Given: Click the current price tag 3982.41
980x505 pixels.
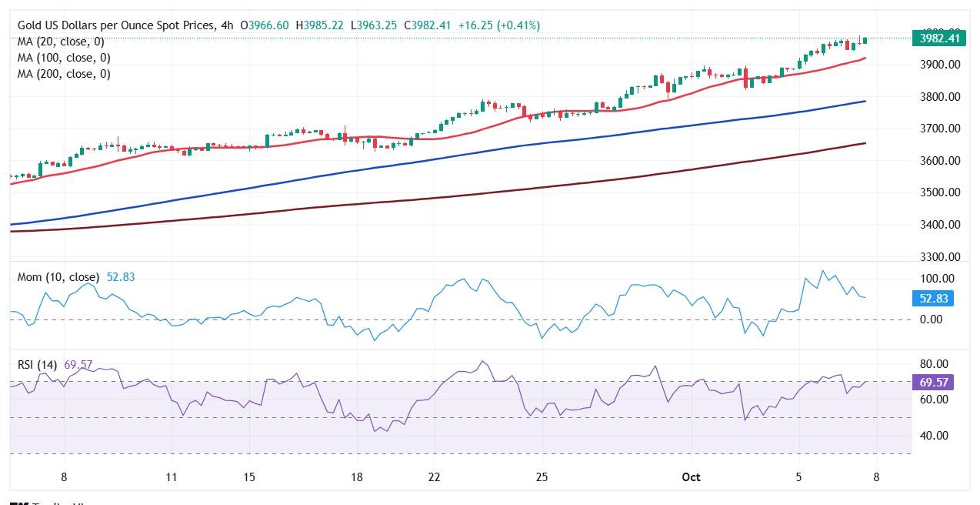Looking at the screenshot, I should click(x=938, y=38).
